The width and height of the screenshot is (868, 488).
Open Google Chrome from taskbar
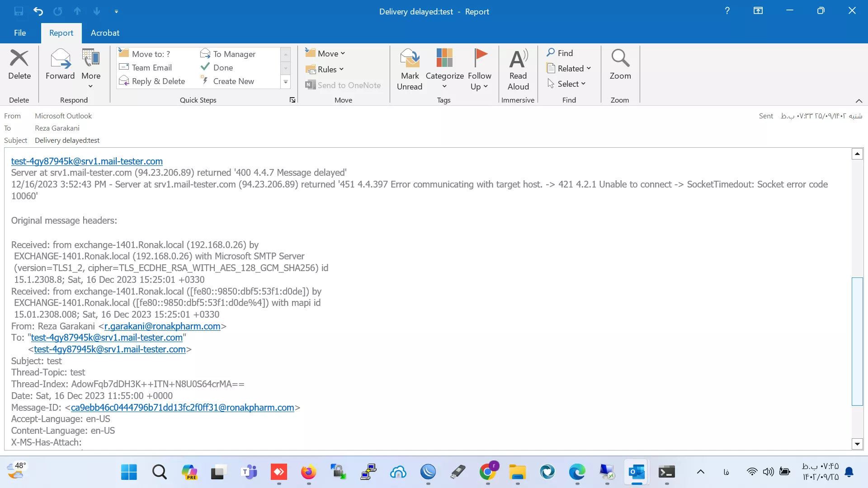(x=488, y=472)
